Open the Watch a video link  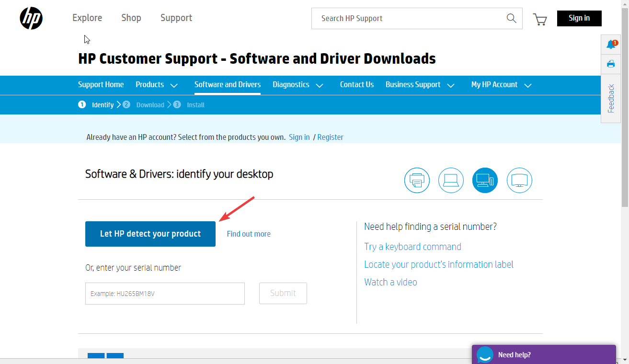(x=390, y=282)
